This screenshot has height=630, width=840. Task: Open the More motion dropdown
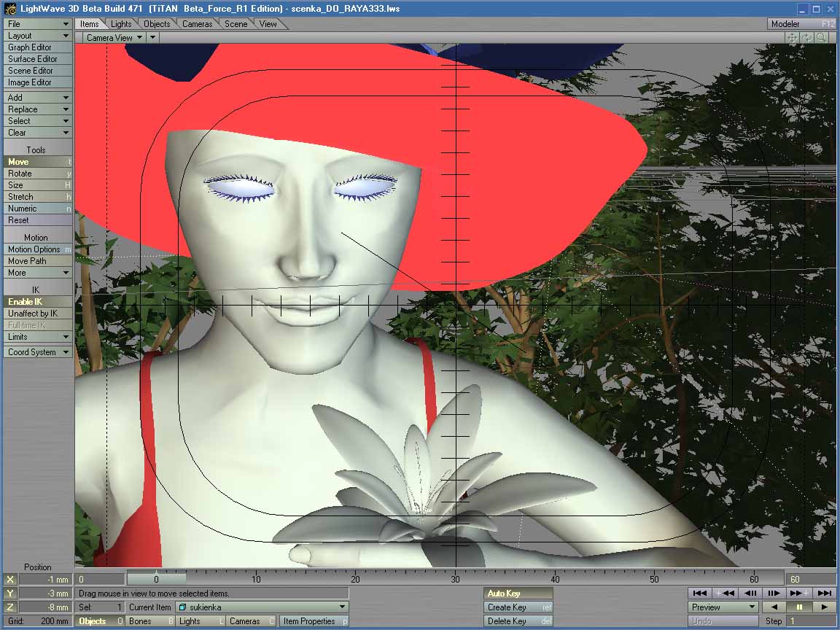tap(37, 273)
